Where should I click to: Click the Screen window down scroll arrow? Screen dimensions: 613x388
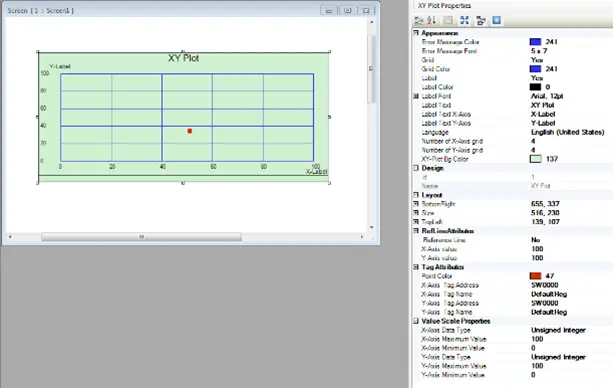[371, 227]
